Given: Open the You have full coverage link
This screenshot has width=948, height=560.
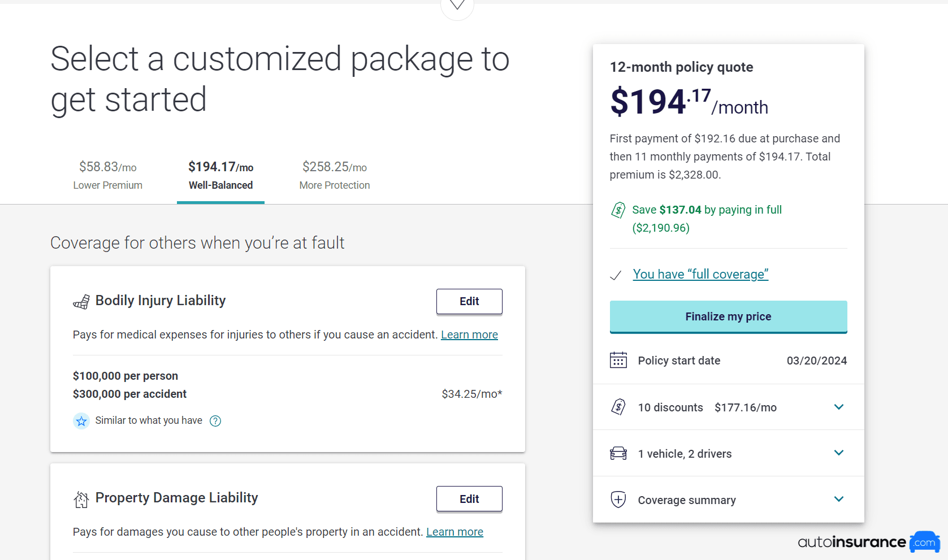Looking at the screenshot, I should (x=700, y=274).
